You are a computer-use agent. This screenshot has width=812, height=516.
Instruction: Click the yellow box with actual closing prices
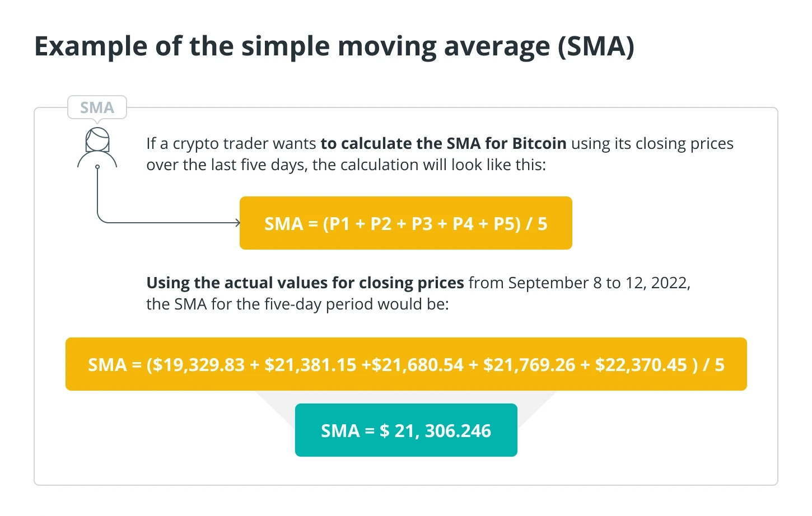[x=406, y=364]
